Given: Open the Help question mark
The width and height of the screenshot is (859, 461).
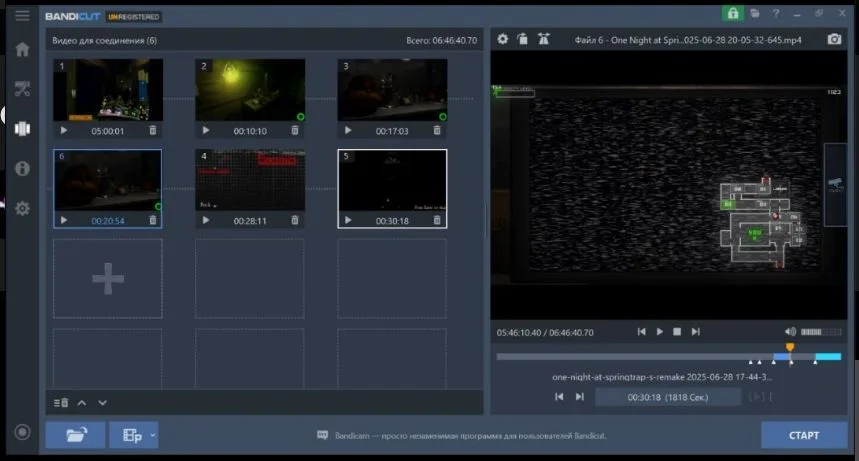Looking at the screenshot, I should pyautogui.click(x=776, y=13).
